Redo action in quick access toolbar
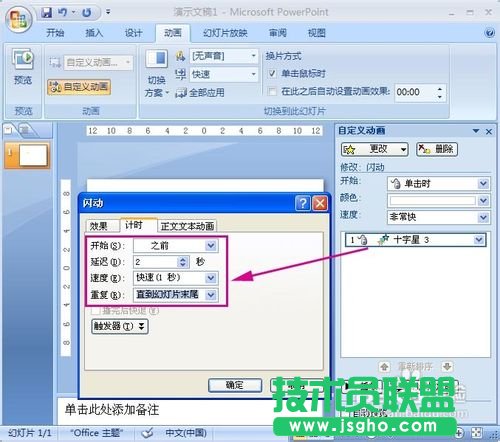500x442 pixels. point(87,13)
